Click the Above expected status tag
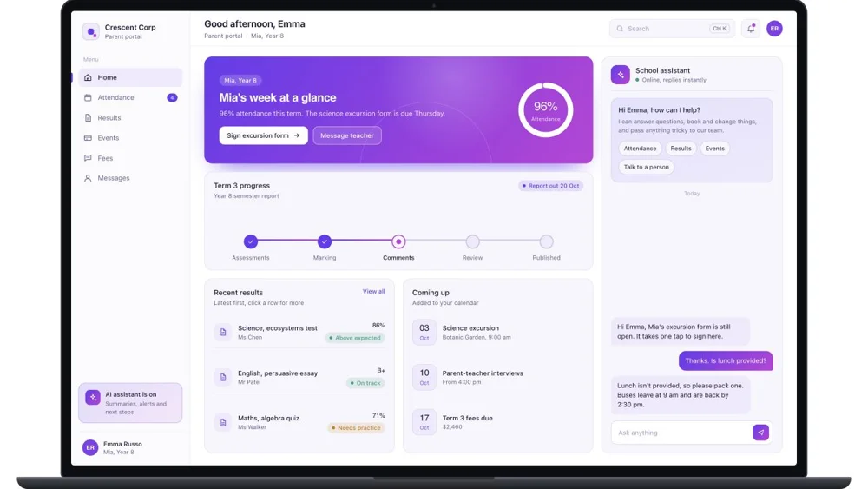868x489 pixels. [x=355, y=338]
